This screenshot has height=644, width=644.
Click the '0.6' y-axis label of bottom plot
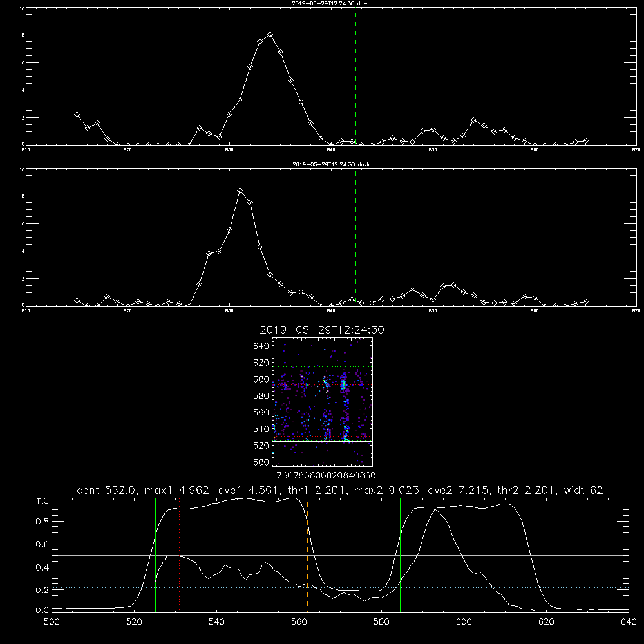pyautogui.click(x=43, y=544)
